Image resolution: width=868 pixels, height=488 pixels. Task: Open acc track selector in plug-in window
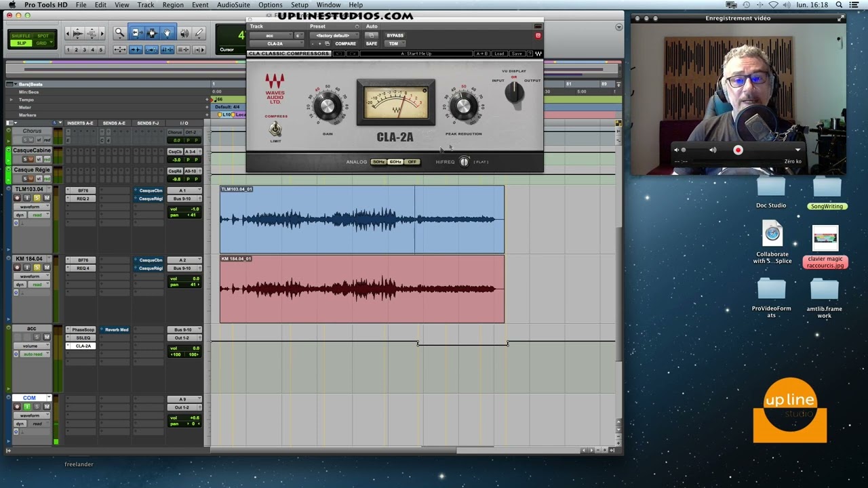click(271, 35)
